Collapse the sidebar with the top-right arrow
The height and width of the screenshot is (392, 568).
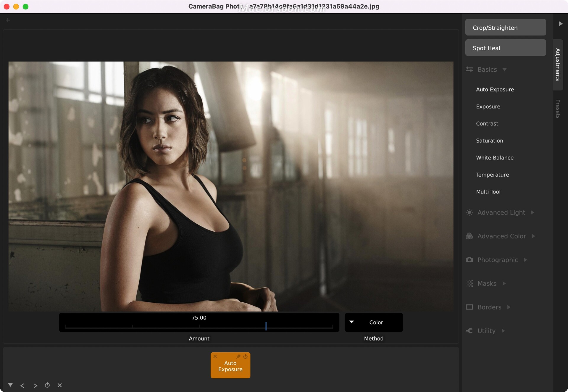[560, 24]
